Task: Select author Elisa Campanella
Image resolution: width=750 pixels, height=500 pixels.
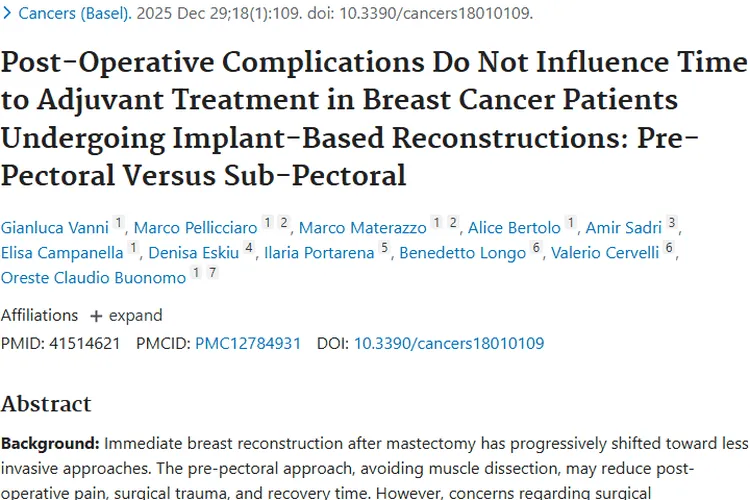Action: click(x=63, y=253)
